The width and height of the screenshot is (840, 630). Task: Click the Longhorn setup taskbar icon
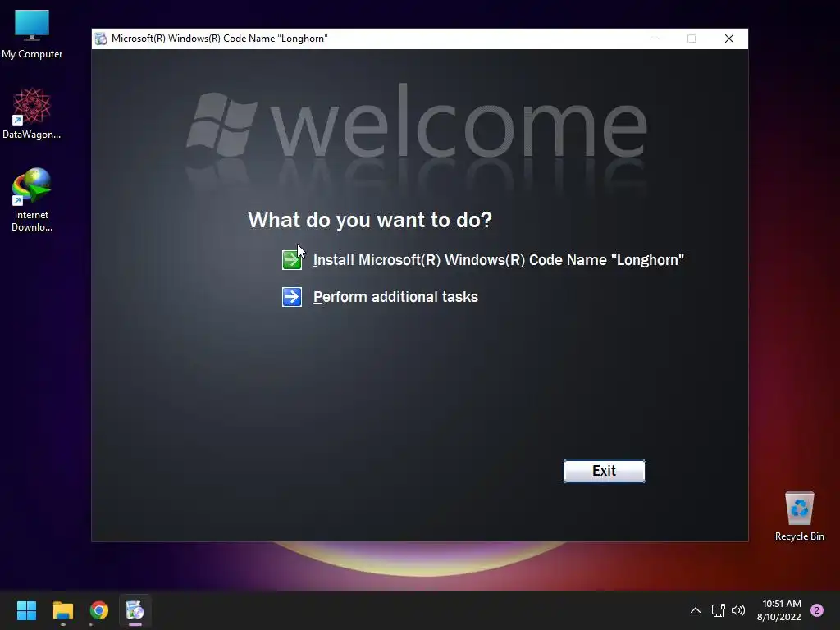click(135, 610)
